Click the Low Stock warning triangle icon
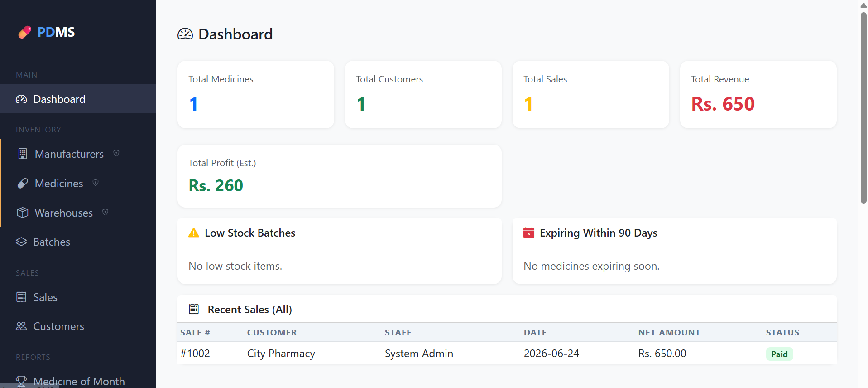The image size is (868, 388). coord(194,233)
